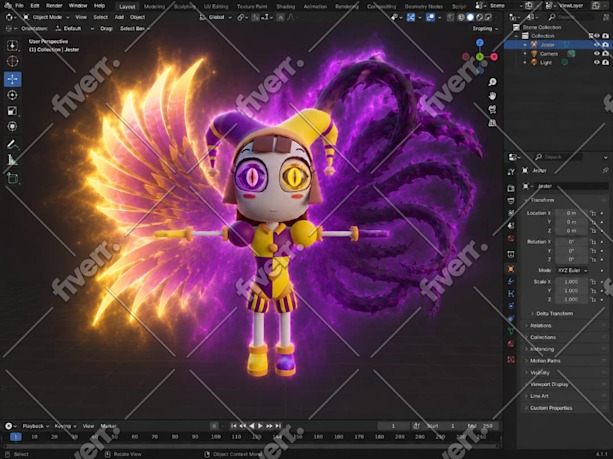Viewport: 613px width, 459px height.
Task: Activate the Transform tool
Action: point(13,126)
